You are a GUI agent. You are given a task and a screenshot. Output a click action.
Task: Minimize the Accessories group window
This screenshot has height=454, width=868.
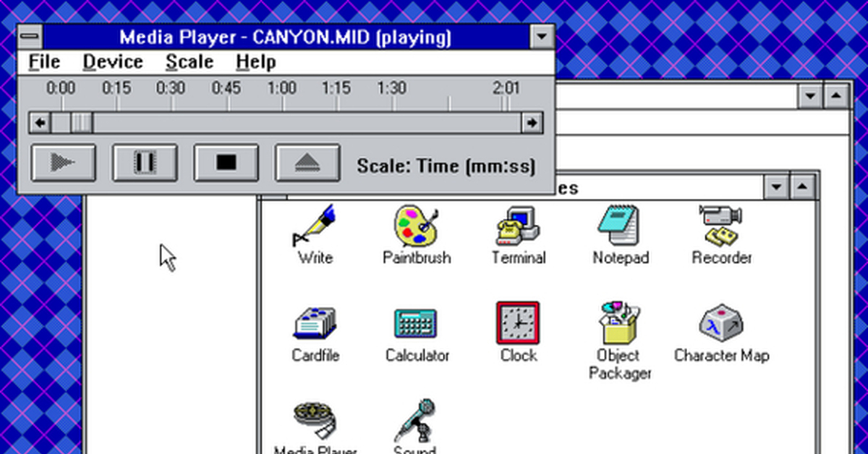[x=777, y=189]
